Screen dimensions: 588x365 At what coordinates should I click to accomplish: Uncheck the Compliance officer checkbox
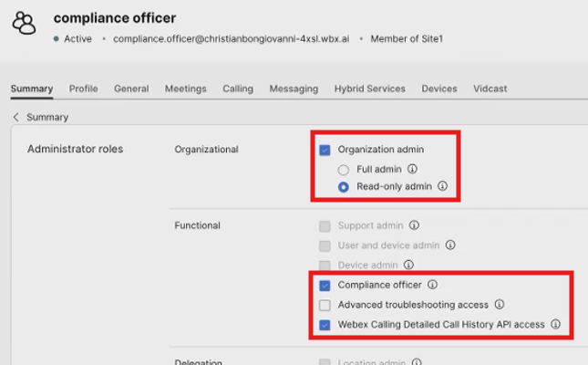[325, 285]
